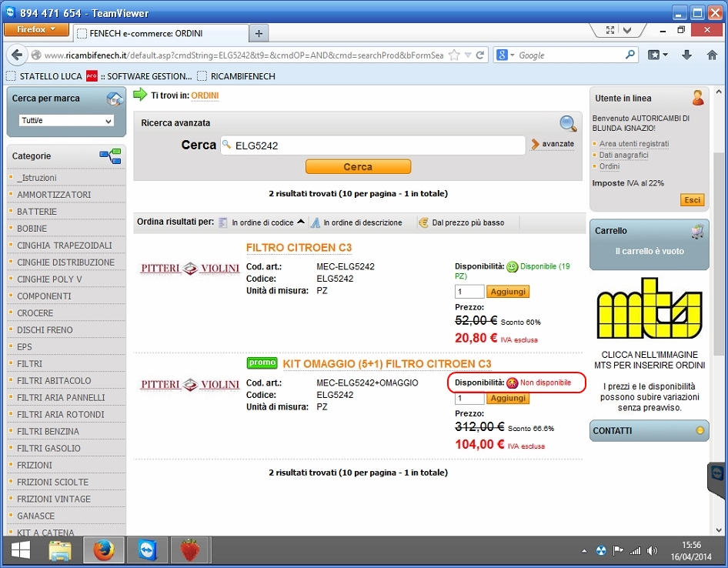Click the orange Cerca button
728x568 pixels.
358,167
